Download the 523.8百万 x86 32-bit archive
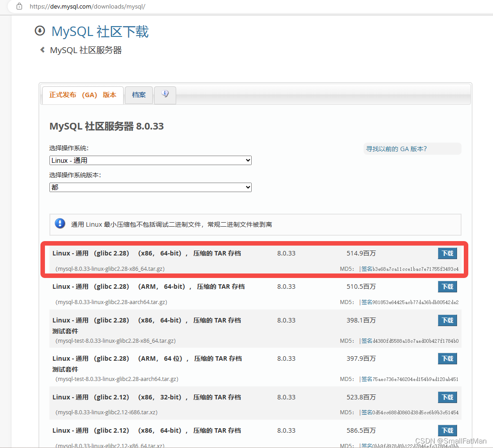This screenshot has height=448, width=493. click(447, 397)
